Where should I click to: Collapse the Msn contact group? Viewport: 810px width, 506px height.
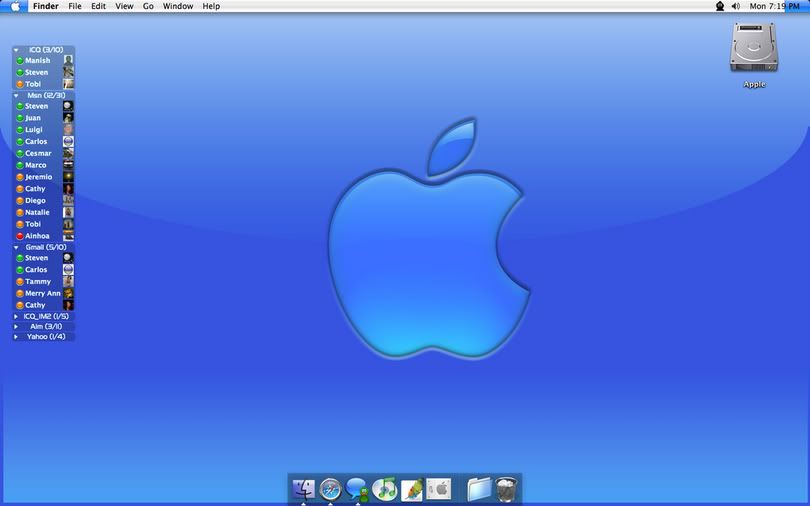point(16,95)
